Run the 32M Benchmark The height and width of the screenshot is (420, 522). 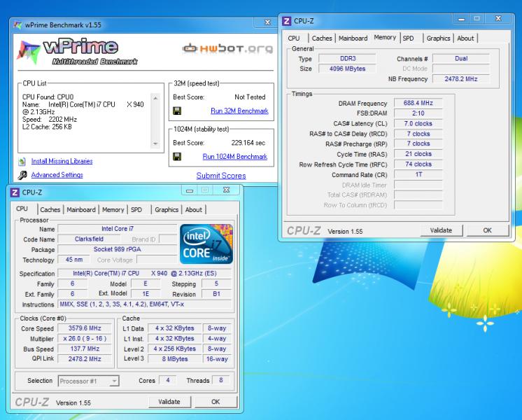[239, 111]
